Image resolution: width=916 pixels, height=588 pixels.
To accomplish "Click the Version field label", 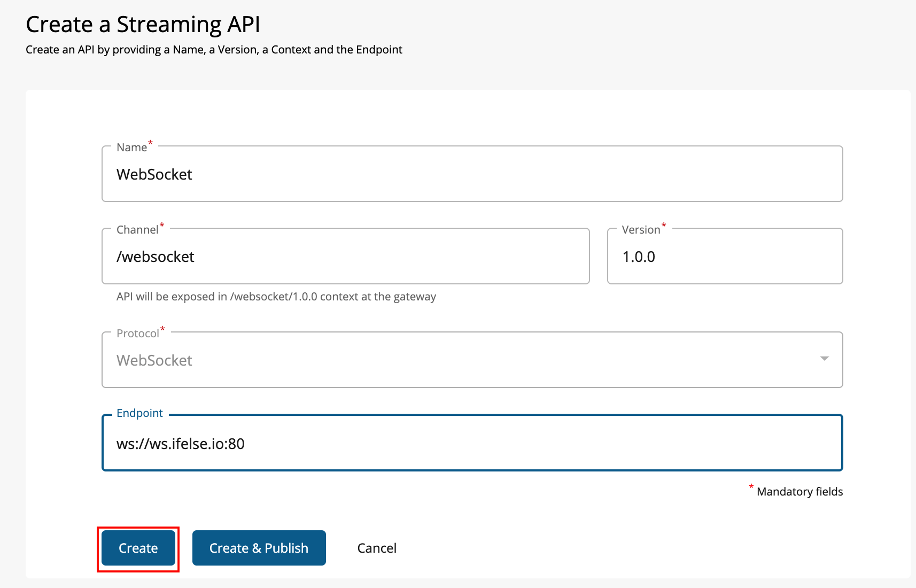I will pyautogui.click(x=641, y=230).
